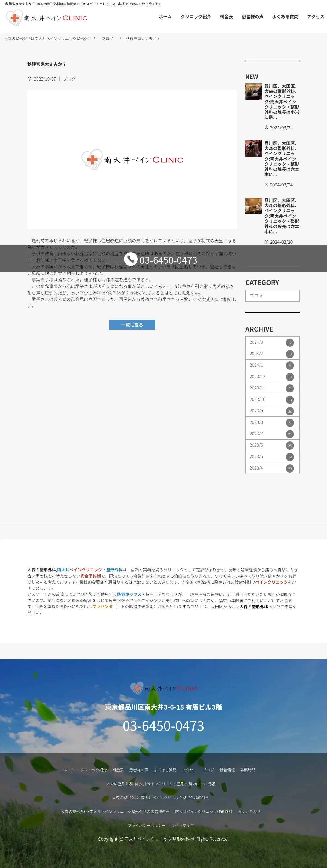This screenshot has height=868, width=327.
Task: Open the piano thumbnail in NEW posts
Action: [x=253, y=149]
